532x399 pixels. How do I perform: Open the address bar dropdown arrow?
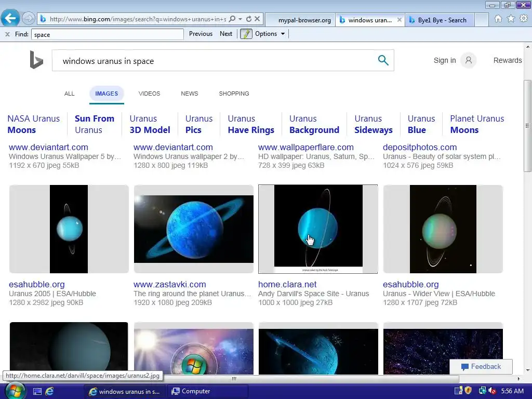pyautogui.click(x=240, y=19)
